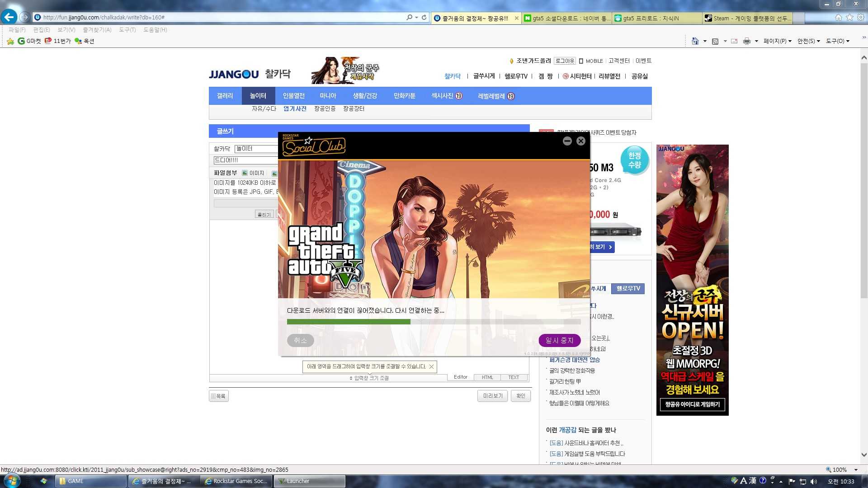Open the 도구(O) toolbar dropdown
The image size is (868, 488).
838,41
